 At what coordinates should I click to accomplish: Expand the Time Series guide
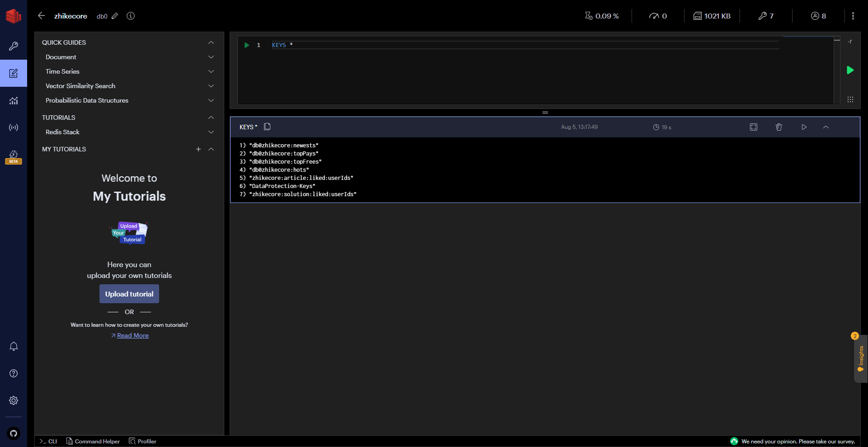pyautogui.click(x=211, y=71)
